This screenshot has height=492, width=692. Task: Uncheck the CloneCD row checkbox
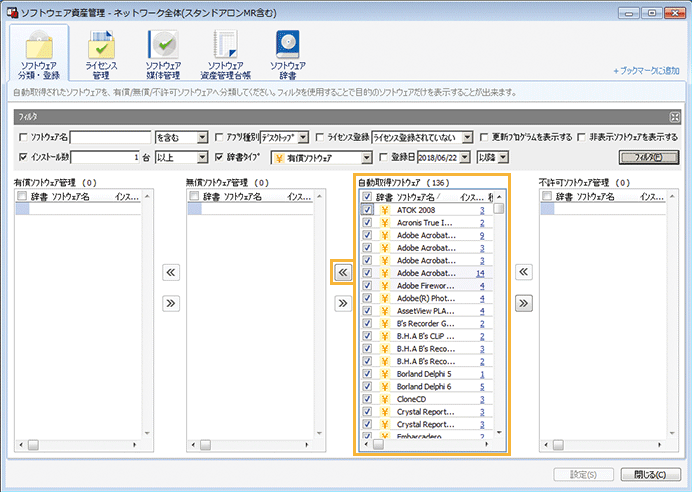[367, 399]
